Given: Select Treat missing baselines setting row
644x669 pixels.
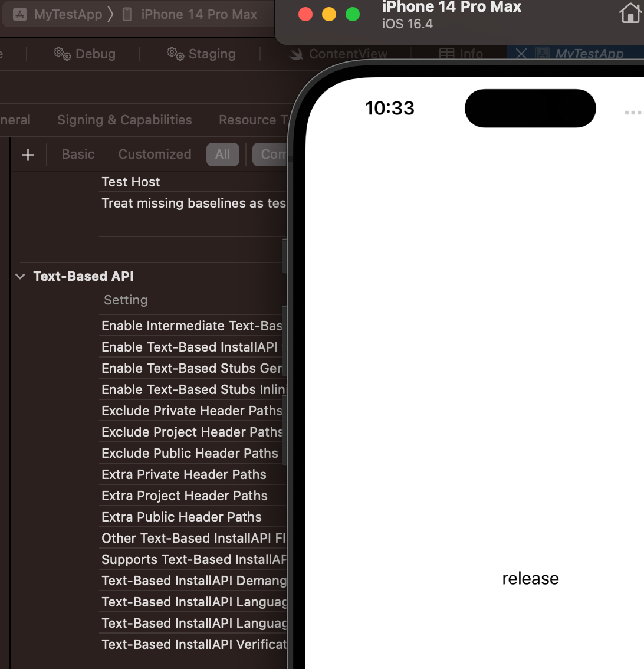Looking at the screenshot, I should (x=193, y=203).
